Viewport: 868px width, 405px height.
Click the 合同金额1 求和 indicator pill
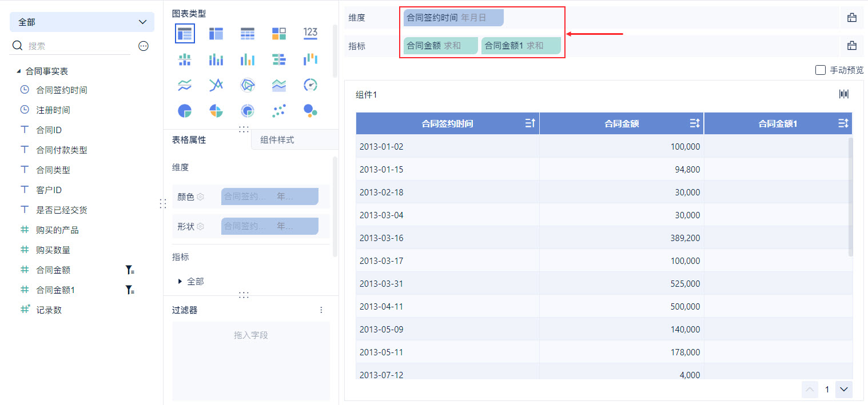coord(521,46)
